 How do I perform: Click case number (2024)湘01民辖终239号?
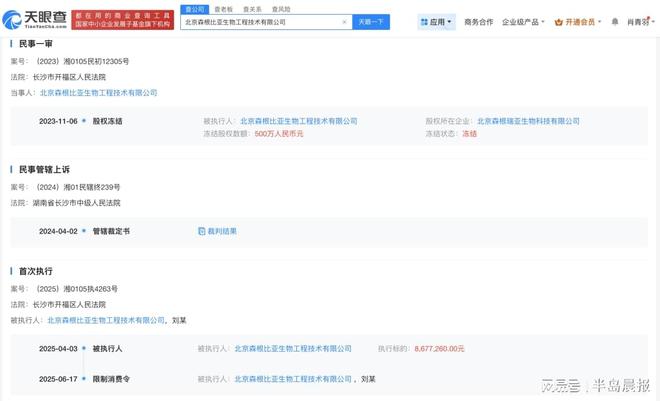[x=77, y=187]
